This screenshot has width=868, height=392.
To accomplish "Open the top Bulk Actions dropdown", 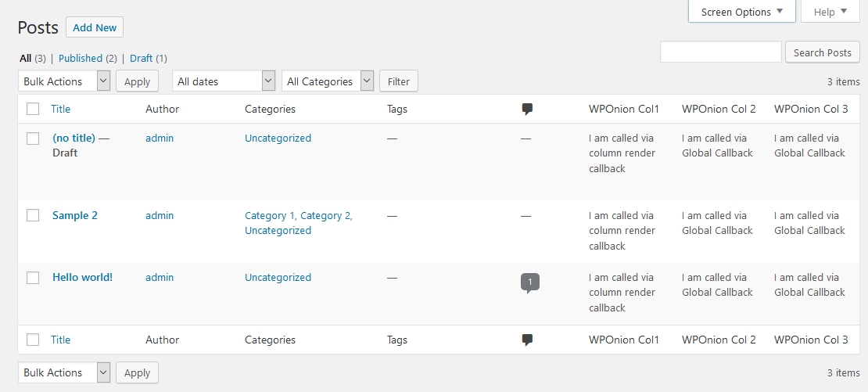I will [64, 81].
